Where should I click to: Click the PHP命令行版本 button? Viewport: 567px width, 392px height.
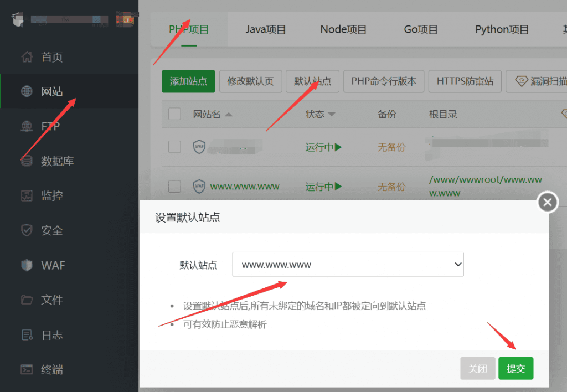[384, 81]
